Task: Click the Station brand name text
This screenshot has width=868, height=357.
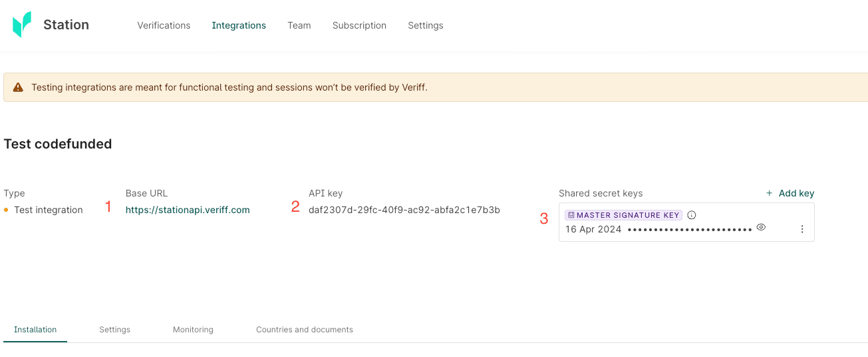Action: coord(66,25)
